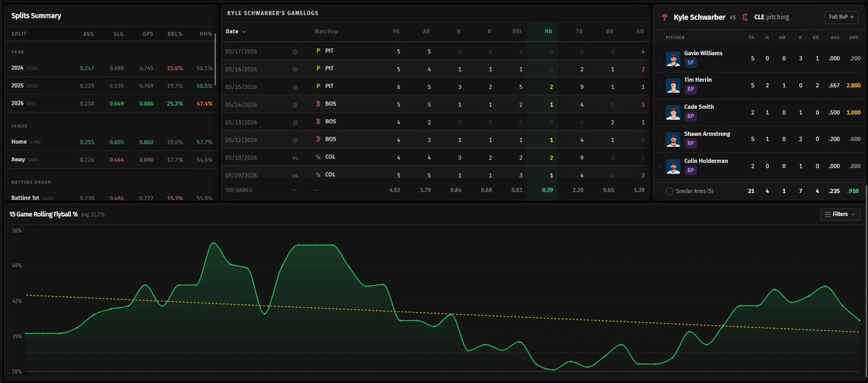
Task: Expand the Cade Smith pitcher row
Action: click(x=660, y=112)
